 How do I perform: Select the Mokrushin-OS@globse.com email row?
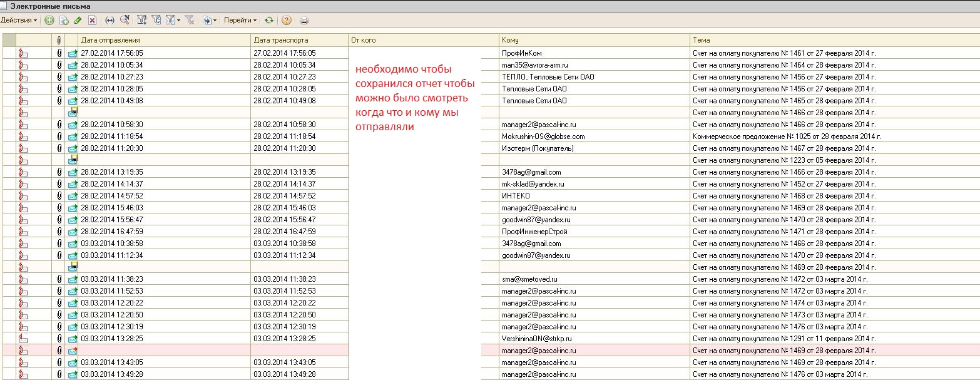pyautogui.click(x=543, y=136)
